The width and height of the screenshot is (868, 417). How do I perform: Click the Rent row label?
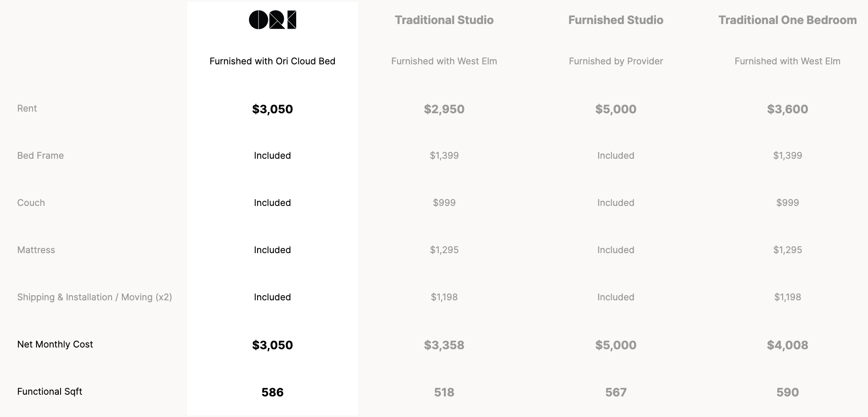27,109
